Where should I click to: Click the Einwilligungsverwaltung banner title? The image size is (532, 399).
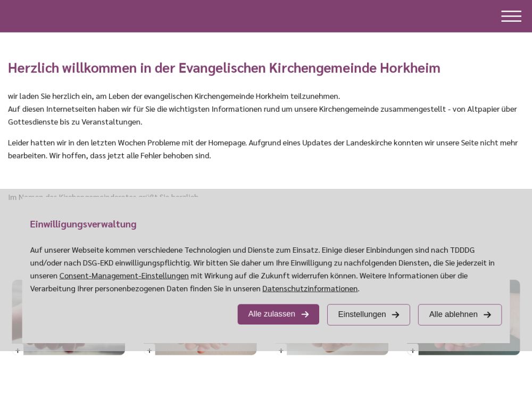click(x=83, y=224)
